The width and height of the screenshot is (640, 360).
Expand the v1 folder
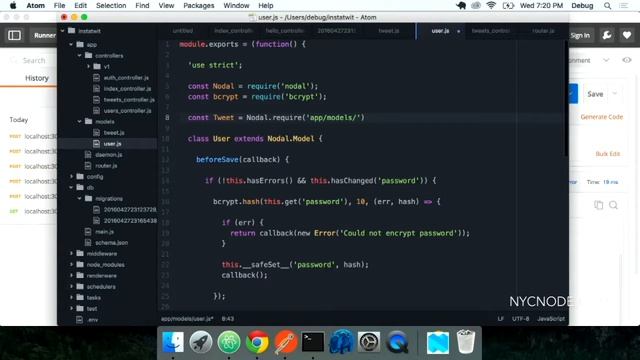pyautogui.click(x=88, y=66)
